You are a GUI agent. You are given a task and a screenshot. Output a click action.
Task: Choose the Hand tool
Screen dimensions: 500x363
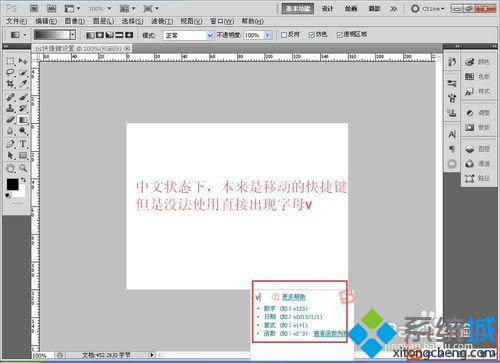[10, 168]
